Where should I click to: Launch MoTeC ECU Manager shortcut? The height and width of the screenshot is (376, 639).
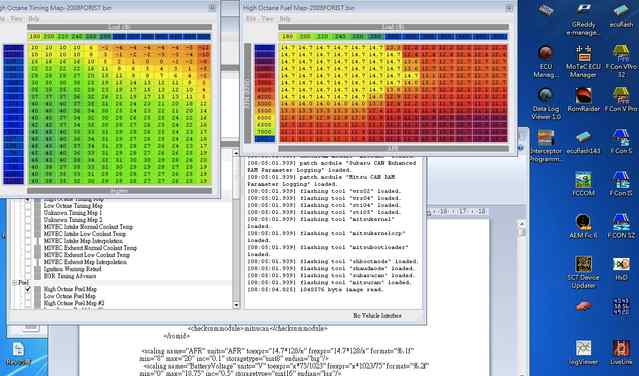tap(583, 62)
